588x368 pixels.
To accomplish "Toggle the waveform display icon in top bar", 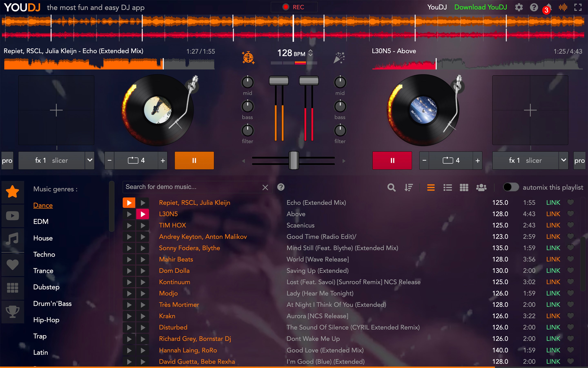I will [563, 7].
